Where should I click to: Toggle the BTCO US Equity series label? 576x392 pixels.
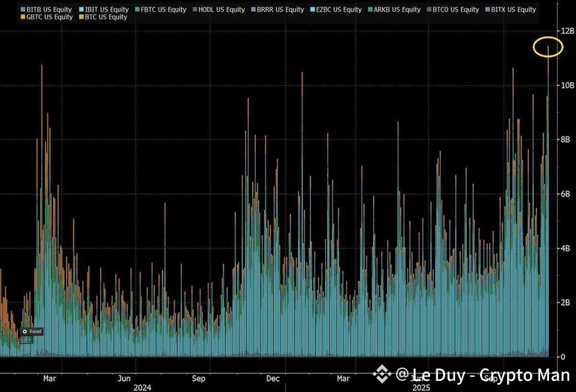click(x=453, y=10)
